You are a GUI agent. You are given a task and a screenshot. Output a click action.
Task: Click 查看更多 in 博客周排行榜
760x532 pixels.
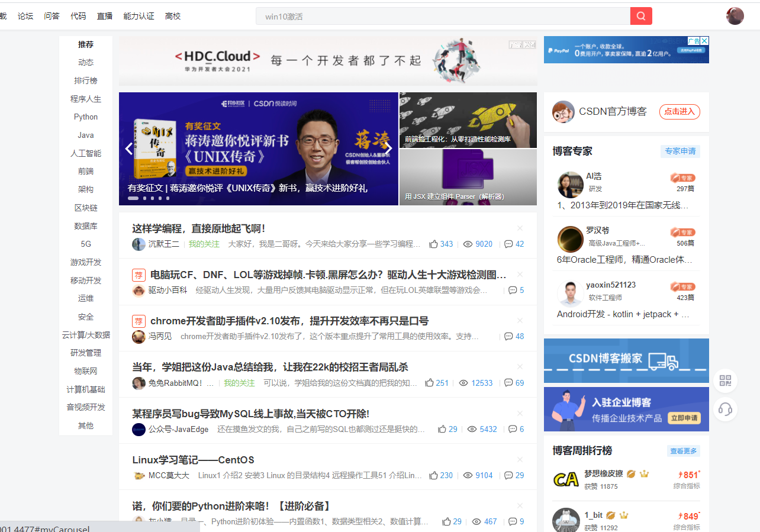tap(684, 451)
